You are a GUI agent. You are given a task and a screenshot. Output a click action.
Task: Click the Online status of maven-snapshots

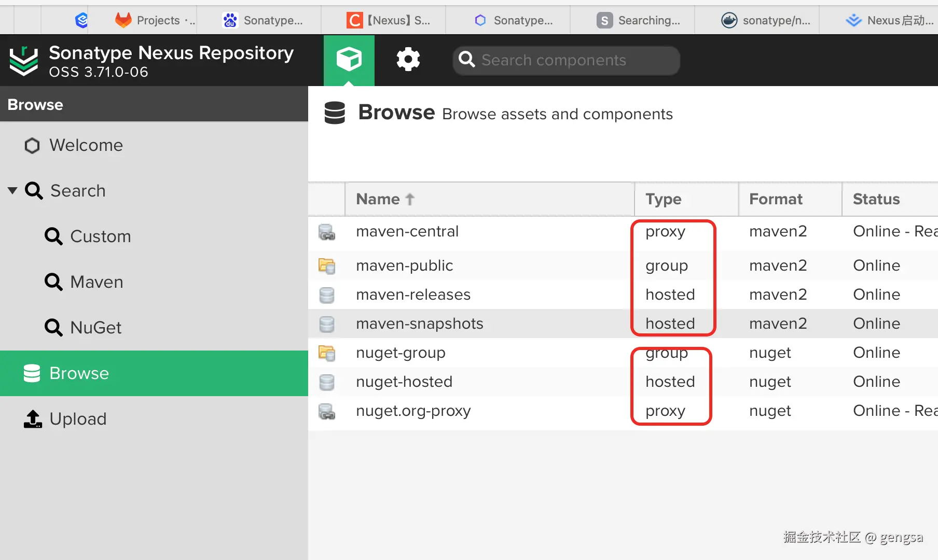pyautogui.click(x=877, y=324)
